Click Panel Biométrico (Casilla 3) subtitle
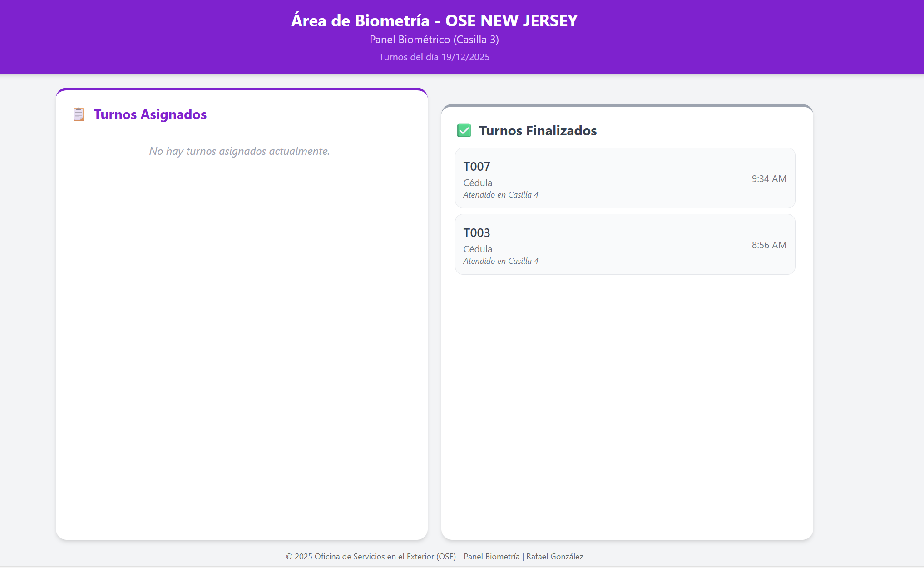Image resolution: width=924 pixels, height=568 pixels. [434, 40]
